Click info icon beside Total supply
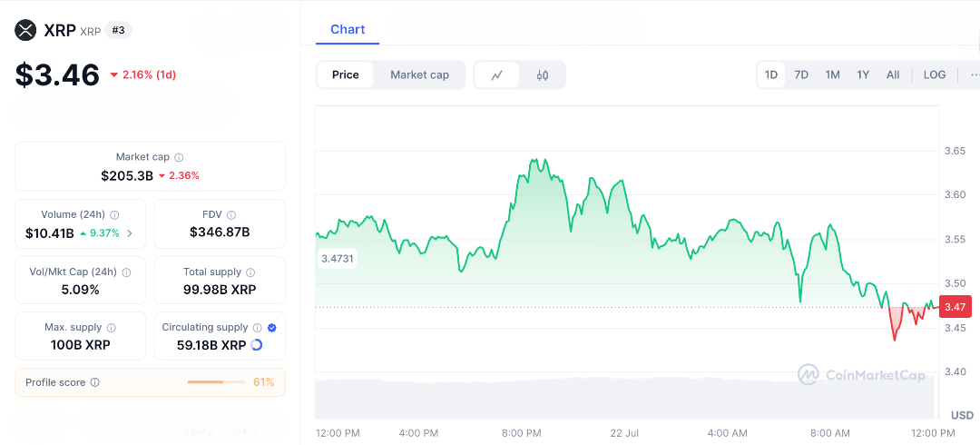The image size is (980, 445). tap(250, 272)
